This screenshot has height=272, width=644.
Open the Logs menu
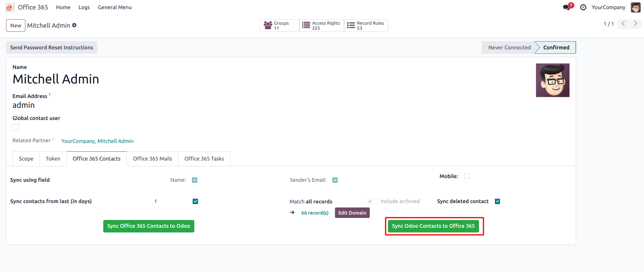84,7
